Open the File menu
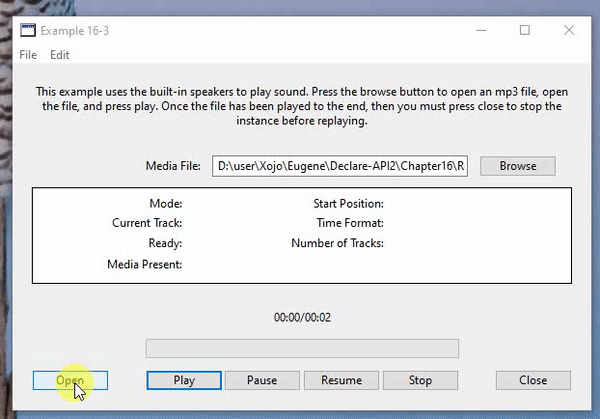This screenshot has height=419, width=600. coord(28,55)
